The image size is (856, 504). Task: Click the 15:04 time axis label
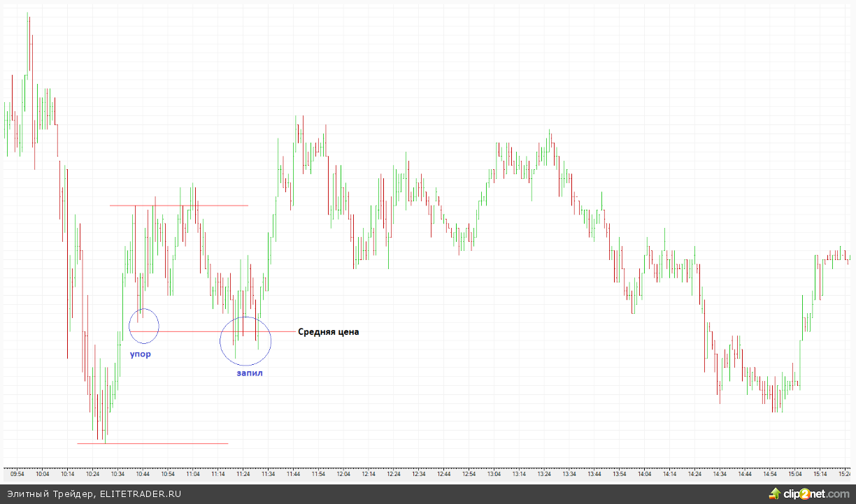[795, 474]
